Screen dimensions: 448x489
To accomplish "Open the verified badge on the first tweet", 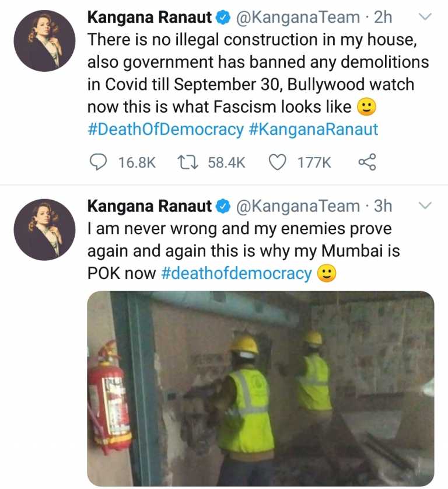I will pos(223,18).
